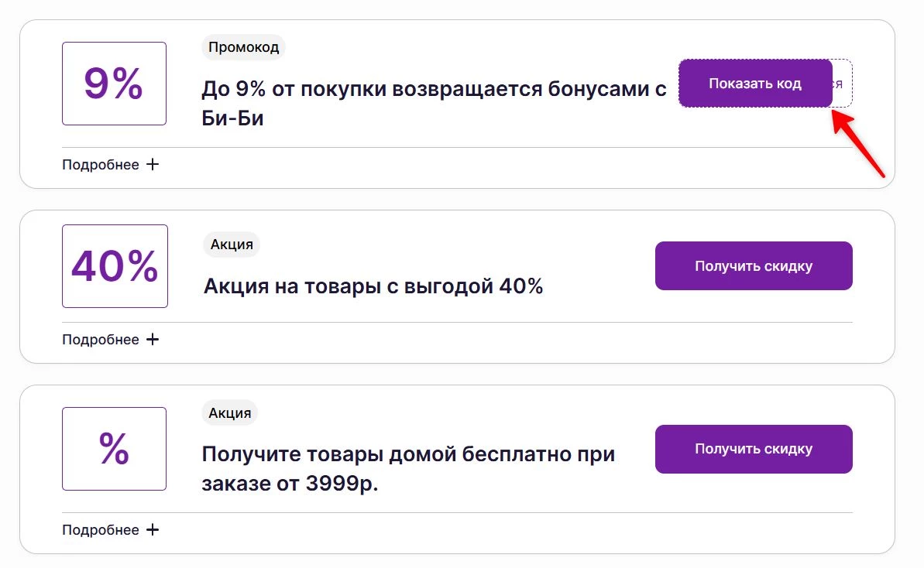
Task: Click «Получить скидку» on the 40% offer
Action: tap(753, 265)
